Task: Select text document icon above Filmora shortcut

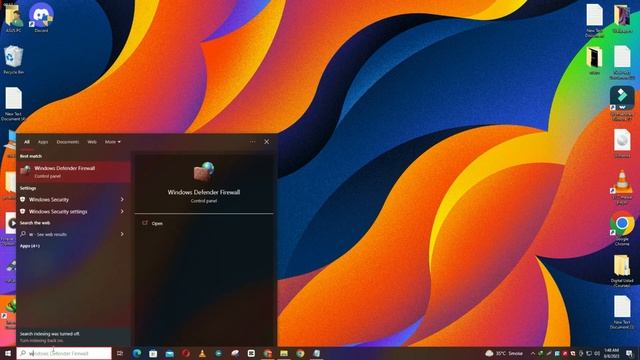Action: pos(622,62)
